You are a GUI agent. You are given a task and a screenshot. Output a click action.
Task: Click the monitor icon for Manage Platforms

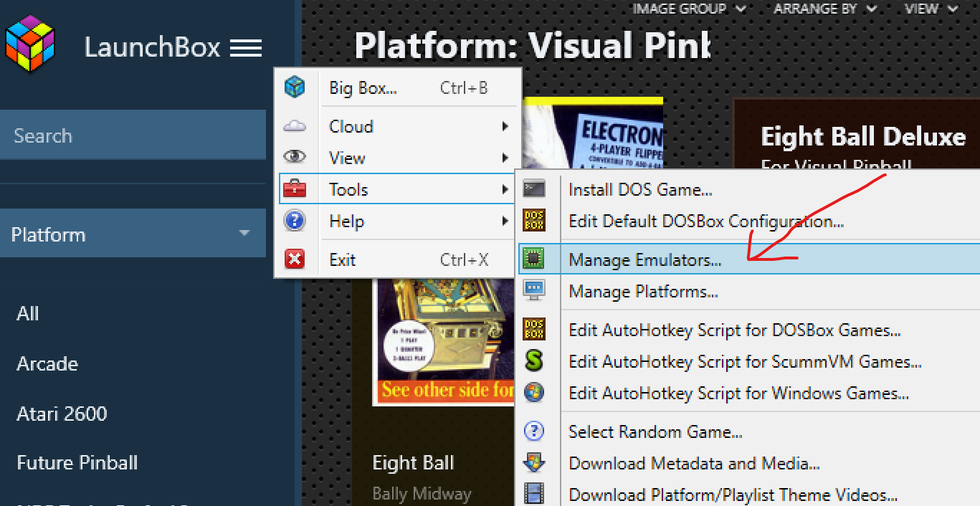click(x=534, y=291)
